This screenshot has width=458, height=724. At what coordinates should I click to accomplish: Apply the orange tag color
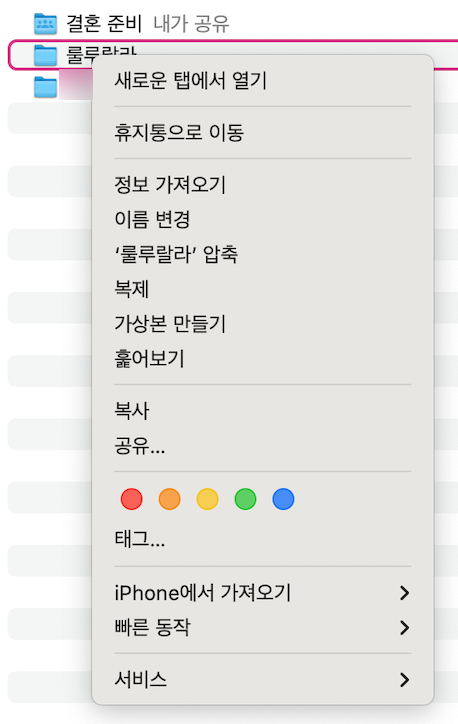169,499
